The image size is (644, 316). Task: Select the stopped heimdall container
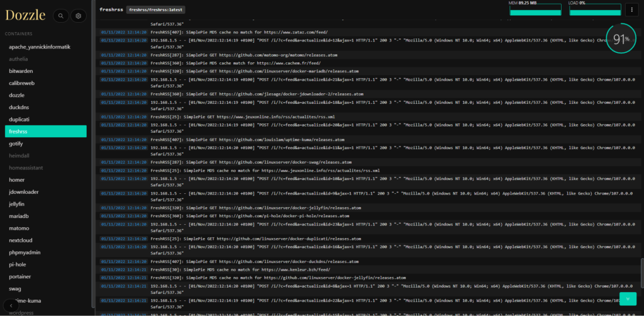[x=19, y=155]
